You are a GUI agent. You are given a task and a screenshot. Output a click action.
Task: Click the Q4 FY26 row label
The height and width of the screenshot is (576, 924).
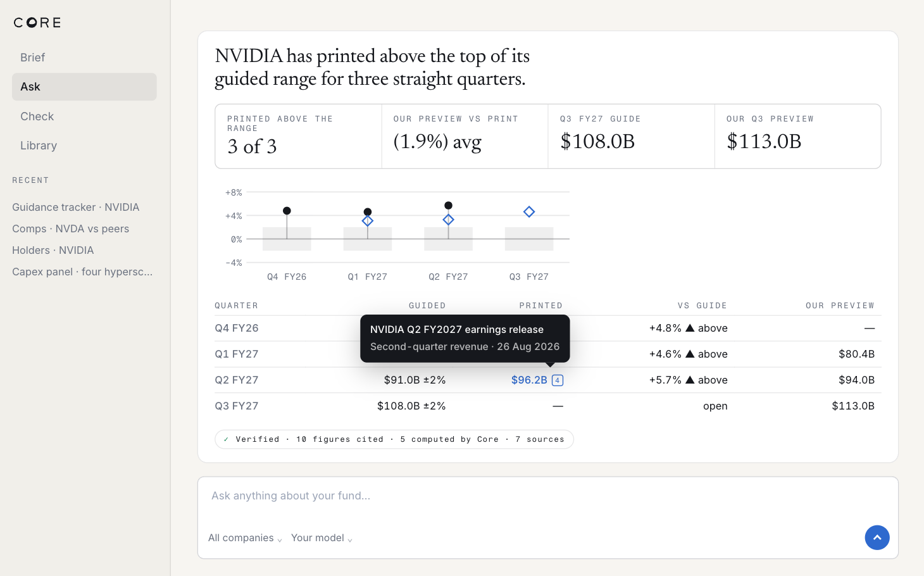pos(237,329)
